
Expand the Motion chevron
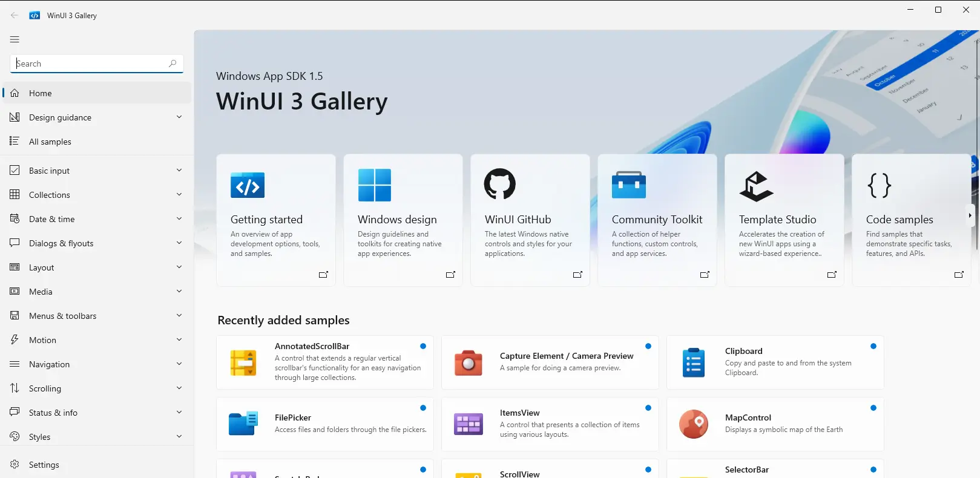point(179,339)
